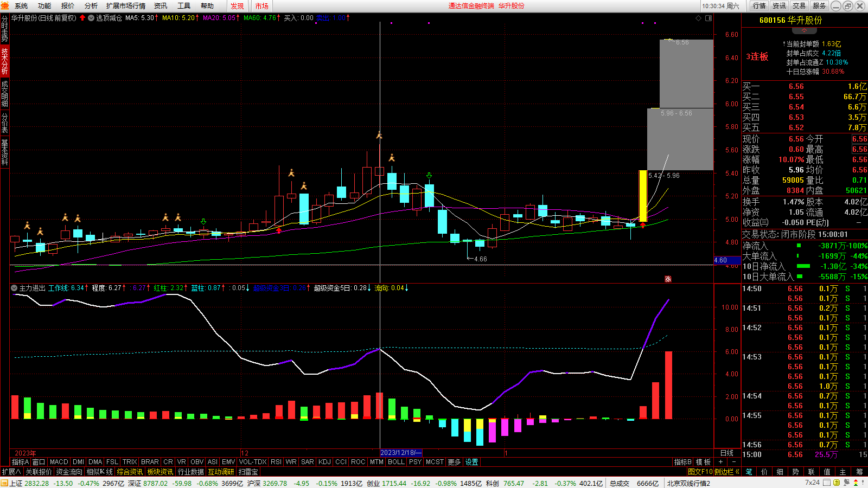This screenshot has width=868, height=488.
Task: Click the chat bubble icon in status bar
Action: pos(846,483)
